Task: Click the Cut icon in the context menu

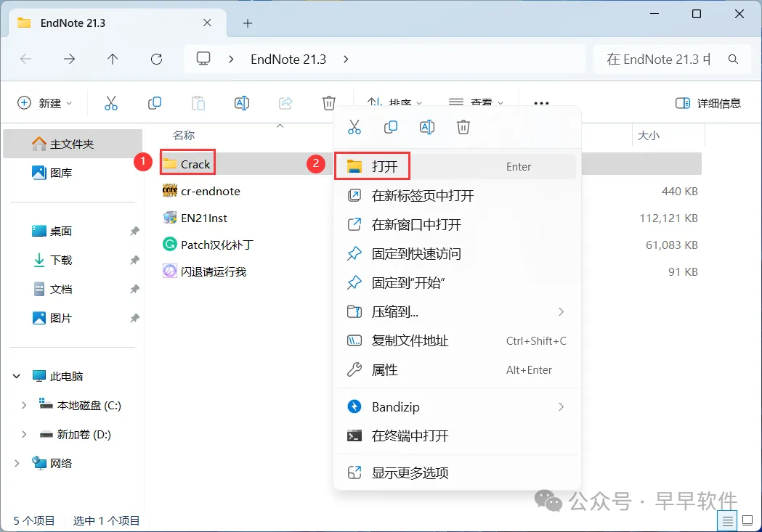Action: (x=354, y=127)
